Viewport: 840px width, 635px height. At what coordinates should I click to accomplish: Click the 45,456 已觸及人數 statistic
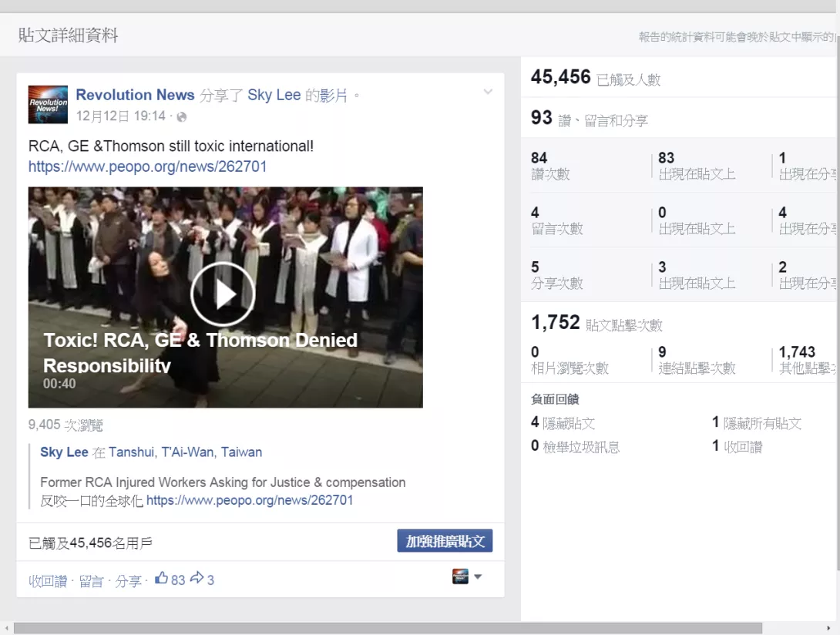pos(596,77)
